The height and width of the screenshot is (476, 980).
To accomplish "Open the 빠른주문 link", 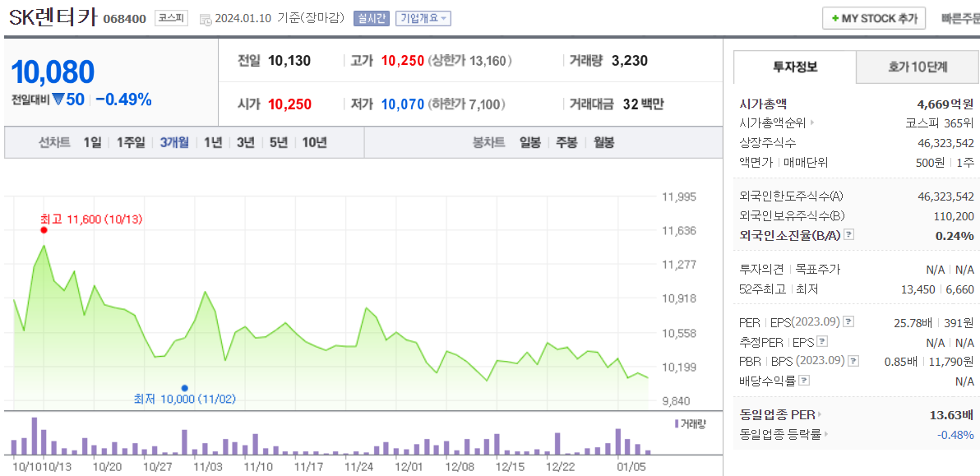I will click(960, 18).
